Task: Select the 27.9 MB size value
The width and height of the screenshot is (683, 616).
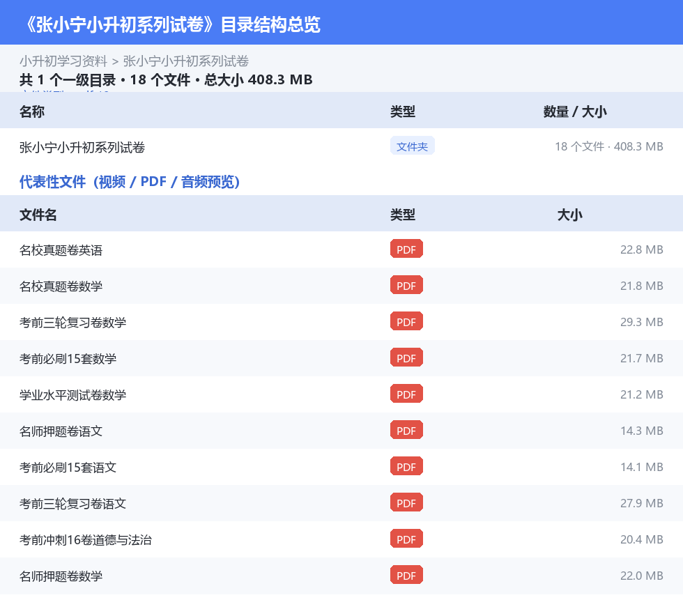Action: coord(642,503)
